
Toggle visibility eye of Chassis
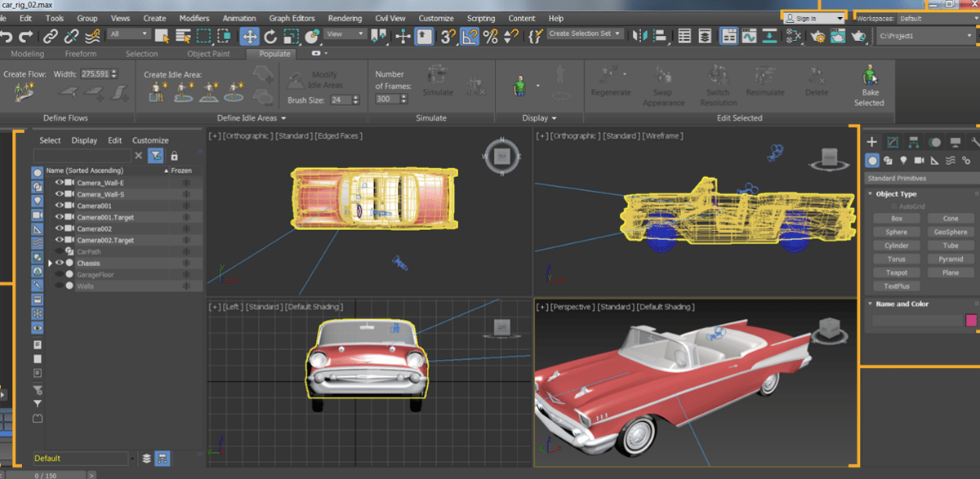point(60,263)
